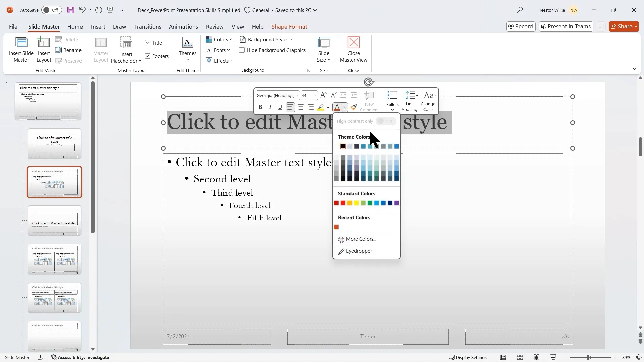
Task: Switch to Animations tab
Action: click(x=183, y=26)
